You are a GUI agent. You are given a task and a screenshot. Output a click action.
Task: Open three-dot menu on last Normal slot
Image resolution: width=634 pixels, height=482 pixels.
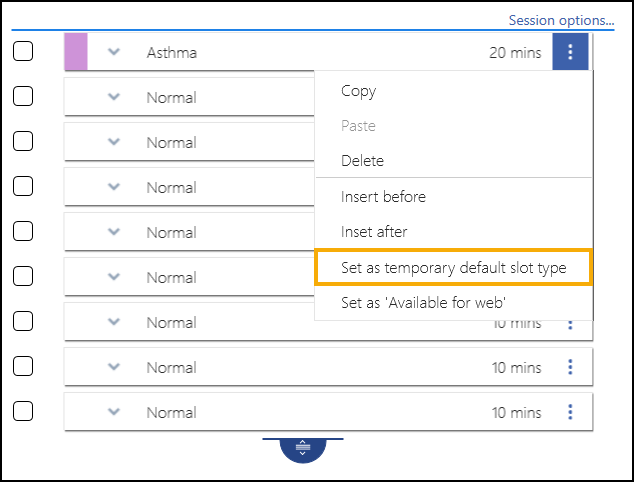point(570,412)
